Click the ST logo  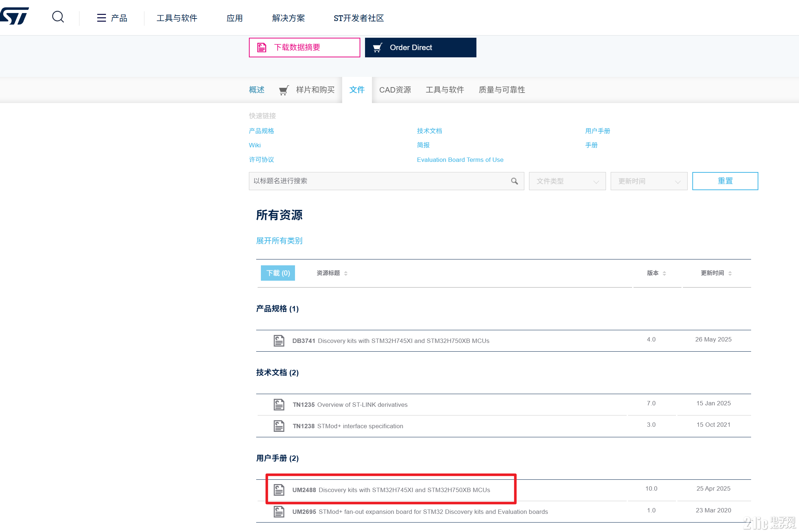pos(15,16)
